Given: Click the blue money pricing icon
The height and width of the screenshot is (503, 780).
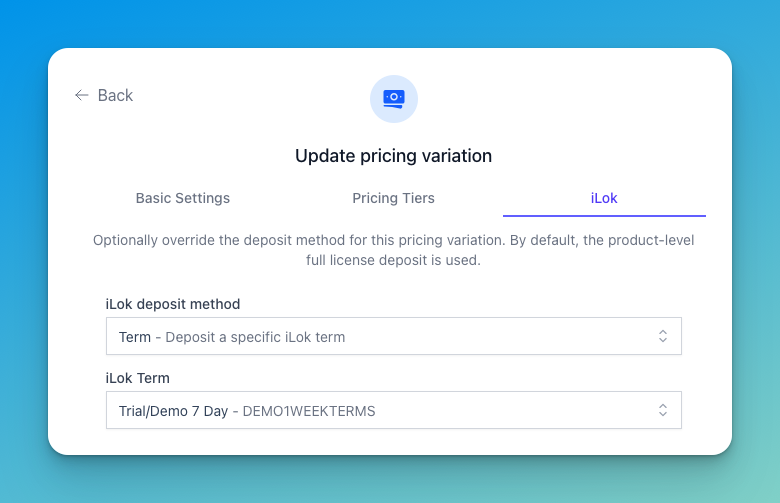Looking at the screenshot, I should (x=393, y=99).
